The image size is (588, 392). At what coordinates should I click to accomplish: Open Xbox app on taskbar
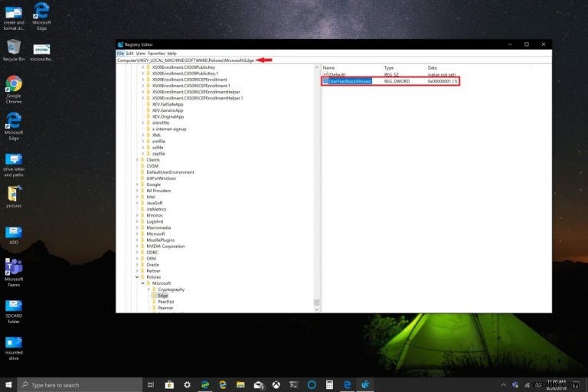(x=276, y=384)
